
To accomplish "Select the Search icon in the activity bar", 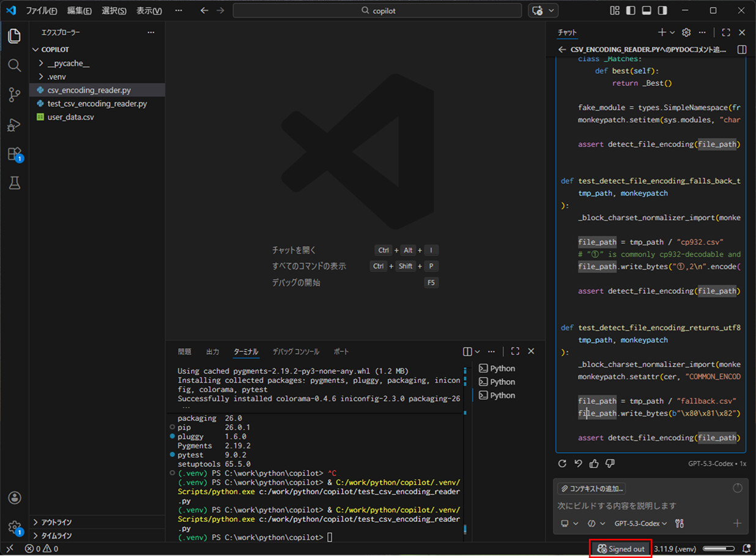I will point(15,65).
